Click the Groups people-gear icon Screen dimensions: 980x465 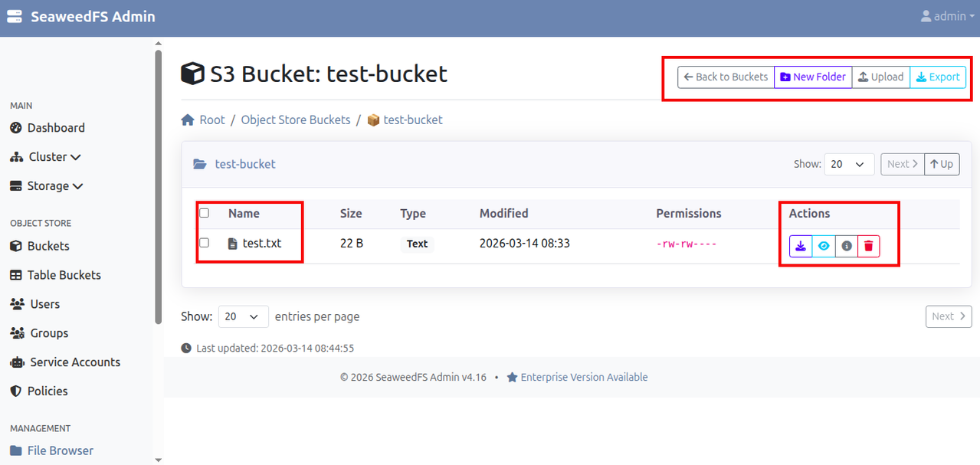click(17, 333)
